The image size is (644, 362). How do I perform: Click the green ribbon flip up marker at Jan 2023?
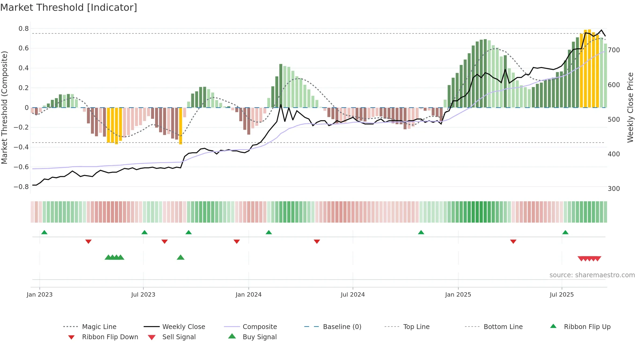[44, 232]
